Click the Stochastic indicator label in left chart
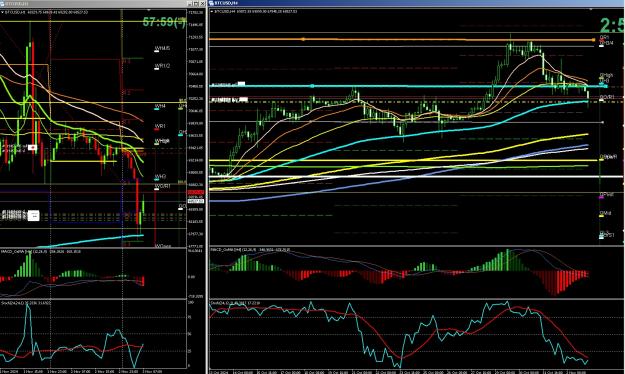The height and width of the screenshot is (374, 625). click(26, 303)
